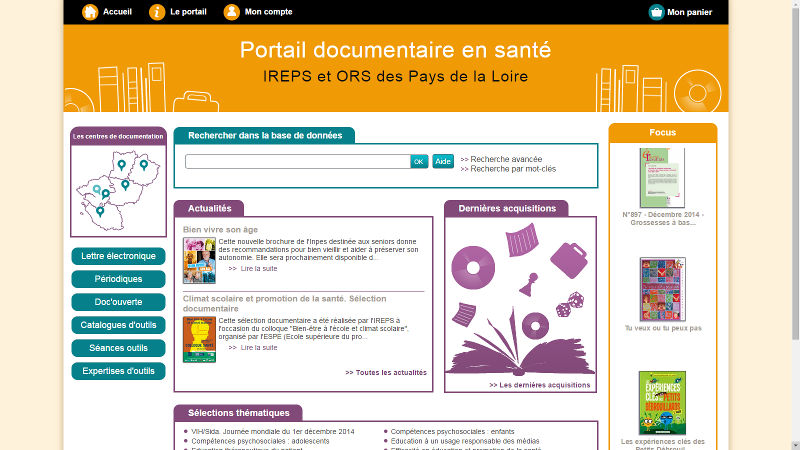Click the Actualités section tab header
The width and height of the screenshot is (800, 450).
209,208
